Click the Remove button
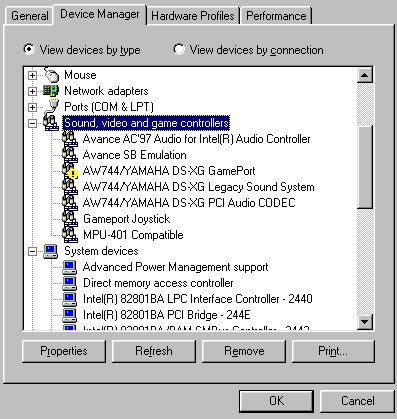 [x=244, y=351]
